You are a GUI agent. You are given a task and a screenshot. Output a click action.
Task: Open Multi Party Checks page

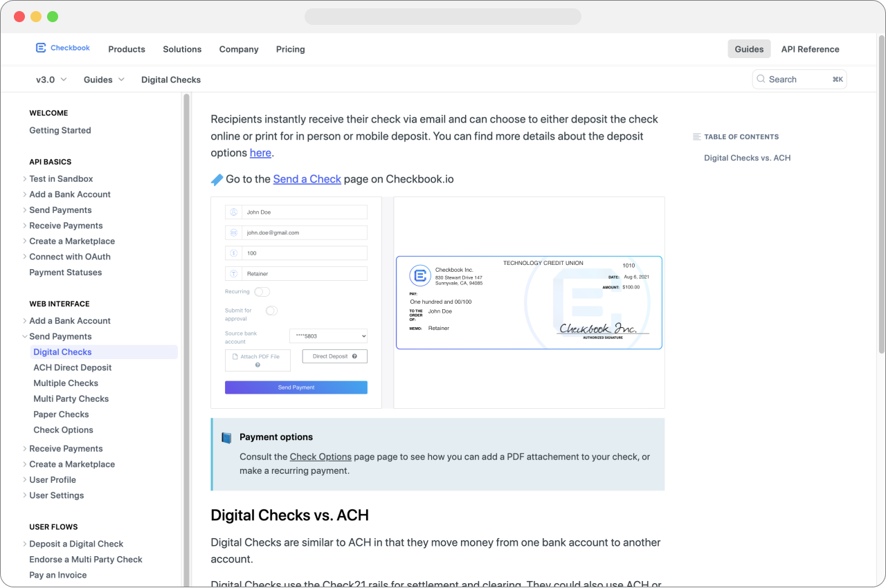tap(71, 399)
